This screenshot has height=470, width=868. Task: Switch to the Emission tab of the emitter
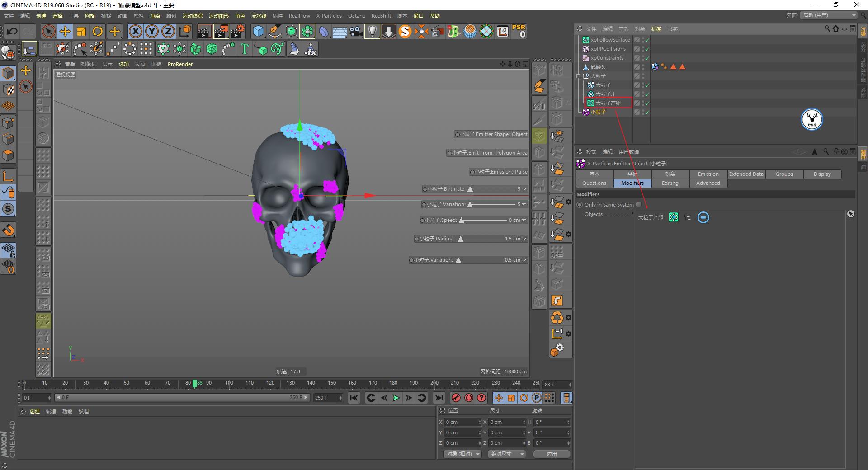pos(708,174)
